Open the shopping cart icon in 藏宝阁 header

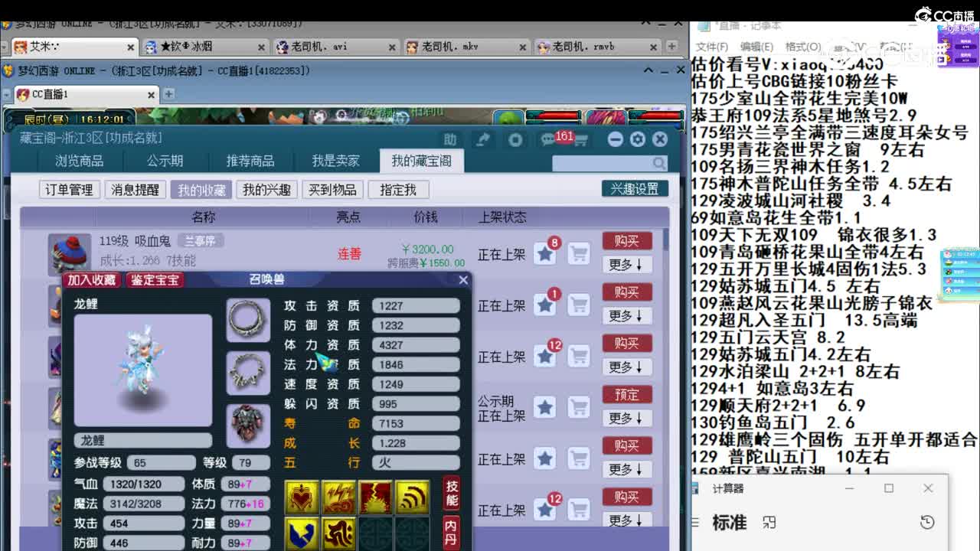580,141
